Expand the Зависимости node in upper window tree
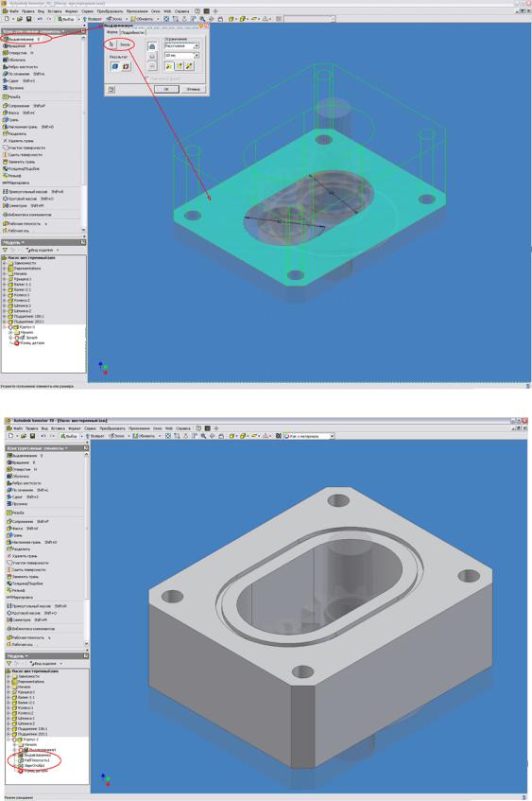The height and width of the screenshot is (801, 532). [x=5, y=263]
